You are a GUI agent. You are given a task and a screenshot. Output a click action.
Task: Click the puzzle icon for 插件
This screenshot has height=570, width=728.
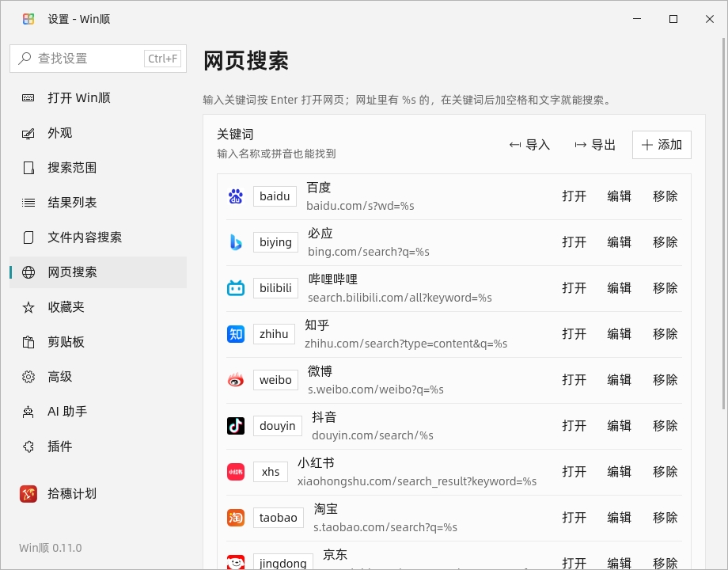(x=28, y=446)
